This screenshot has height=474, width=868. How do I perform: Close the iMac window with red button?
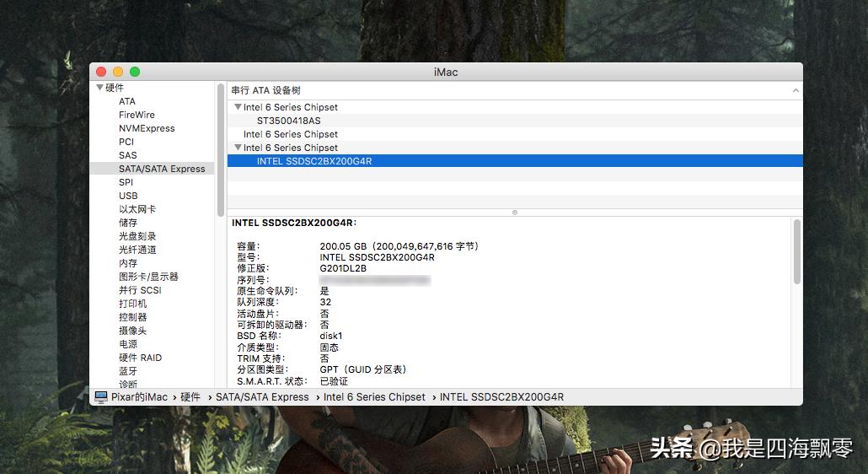[x=101, y=72]
